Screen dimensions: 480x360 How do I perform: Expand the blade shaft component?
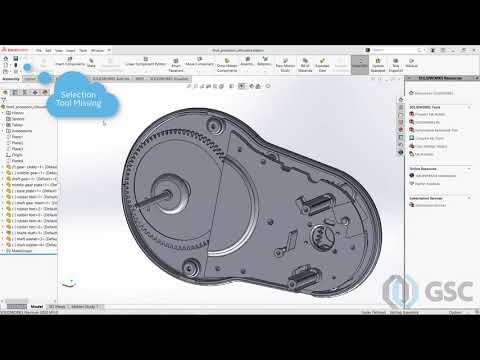click(x=3, y=233)
